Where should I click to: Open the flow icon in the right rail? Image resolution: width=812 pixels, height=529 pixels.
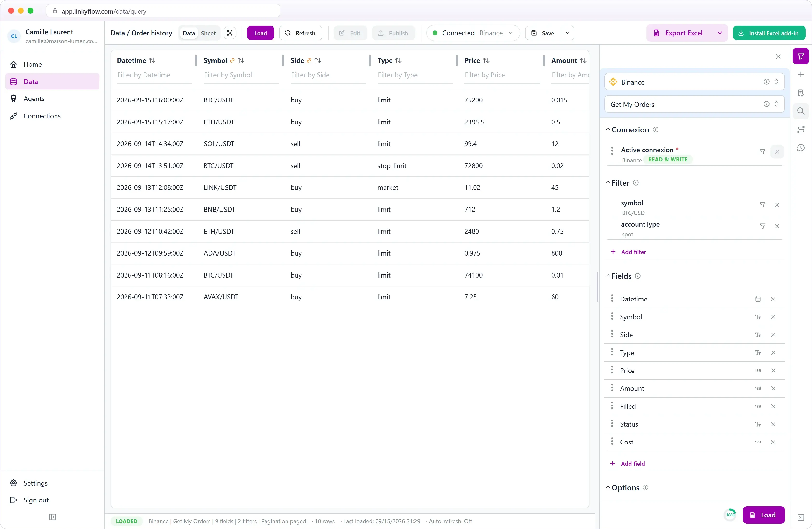[800, 129]
